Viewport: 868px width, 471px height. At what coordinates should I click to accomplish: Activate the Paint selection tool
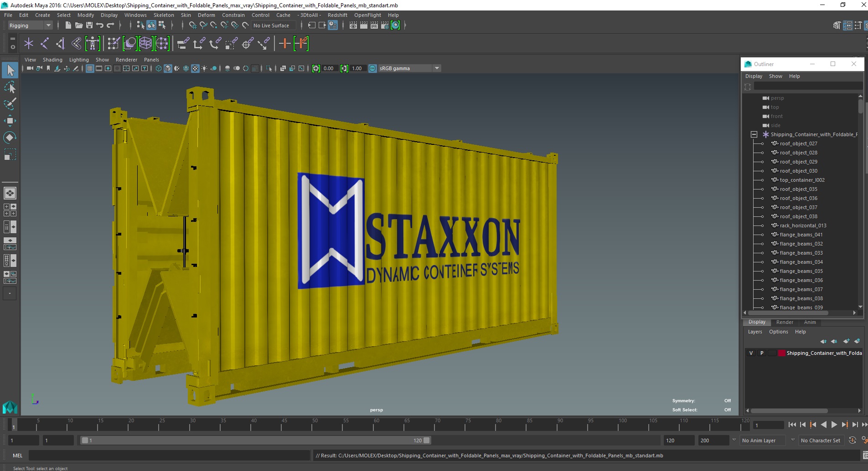10,104
